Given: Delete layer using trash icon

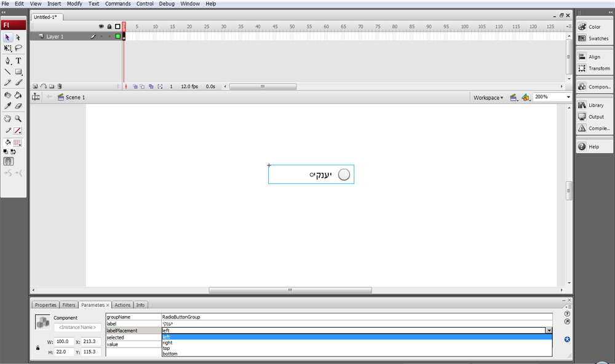Looking at the screenshot, I should coord(60,86).
